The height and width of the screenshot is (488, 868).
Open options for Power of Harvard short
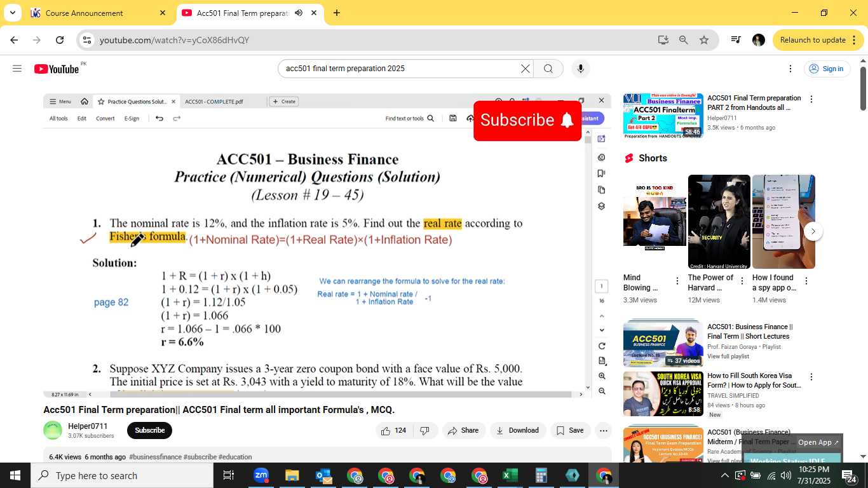742,281
